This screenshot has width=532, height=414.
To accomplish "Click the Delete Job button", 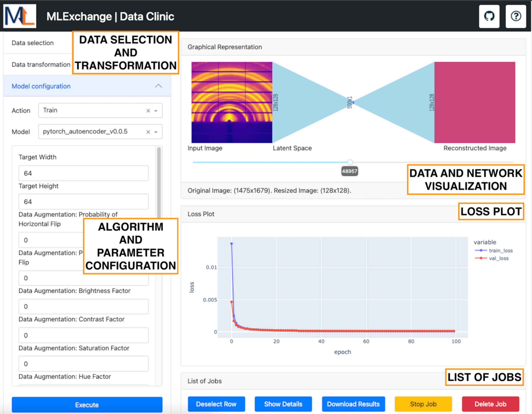I will 490,404.
